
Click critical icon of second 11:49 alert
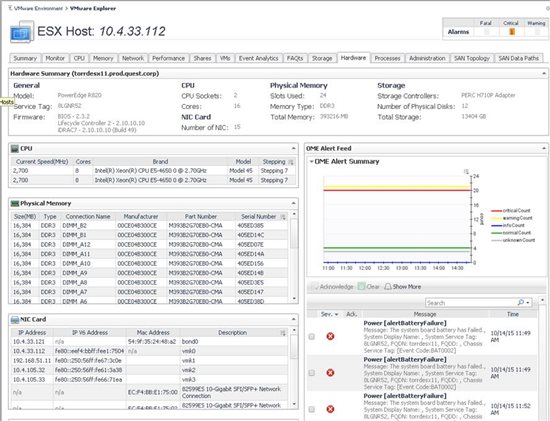[330, 373]
